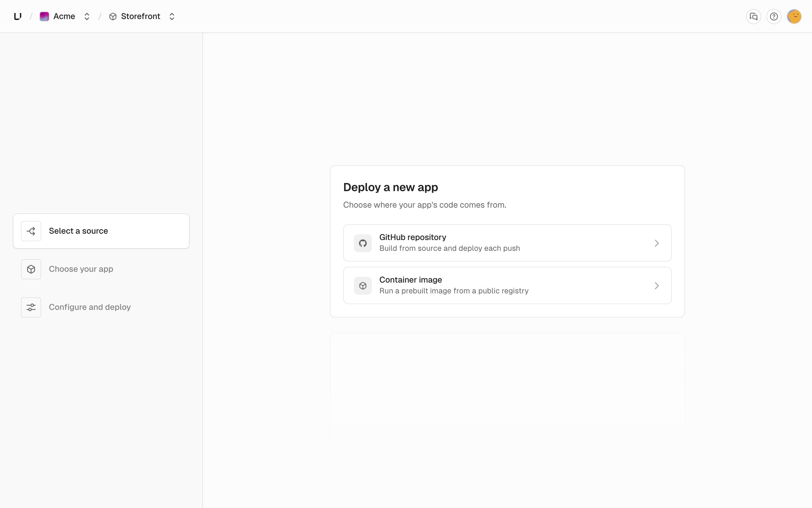Go to the Select a source step

101,231
